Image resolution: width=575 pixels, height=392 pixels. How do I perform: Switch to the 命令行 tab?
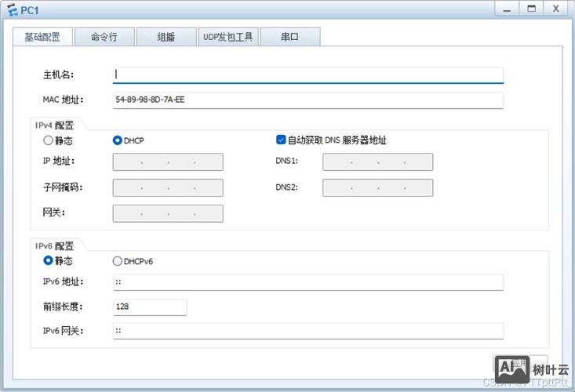point(104,37)
